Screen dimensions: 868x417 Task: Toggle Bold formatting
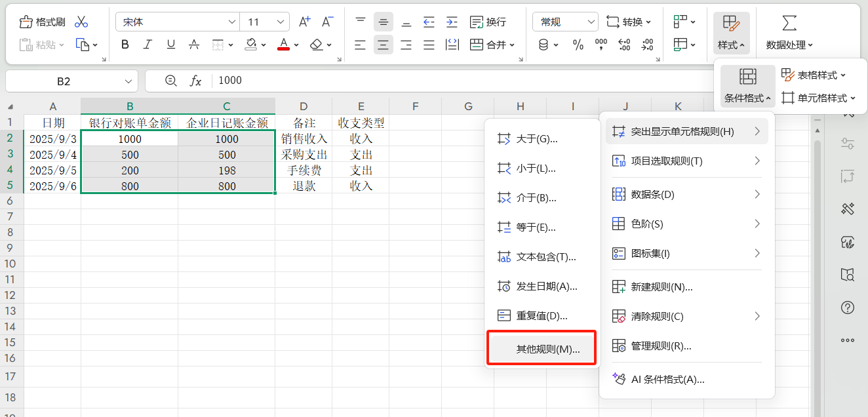(x=125, y=45)
